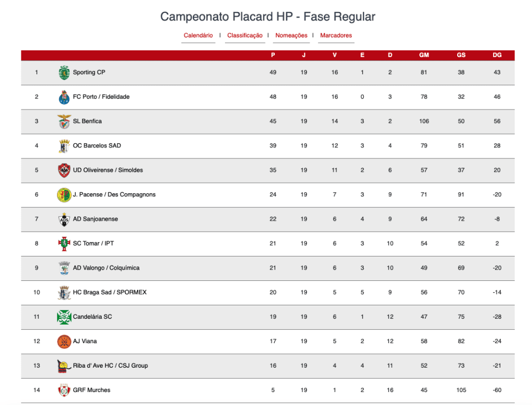Screen dimensions: 532x405
Task: Click the Candelária SC green logo
Action: click(x=64, y=317)
